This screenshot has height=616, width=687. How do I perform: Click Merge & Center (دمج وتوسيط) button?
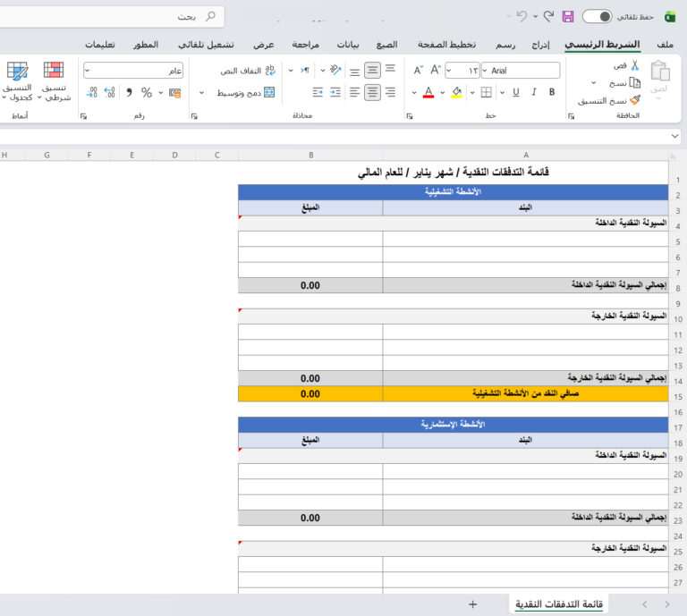pos(246,93)
